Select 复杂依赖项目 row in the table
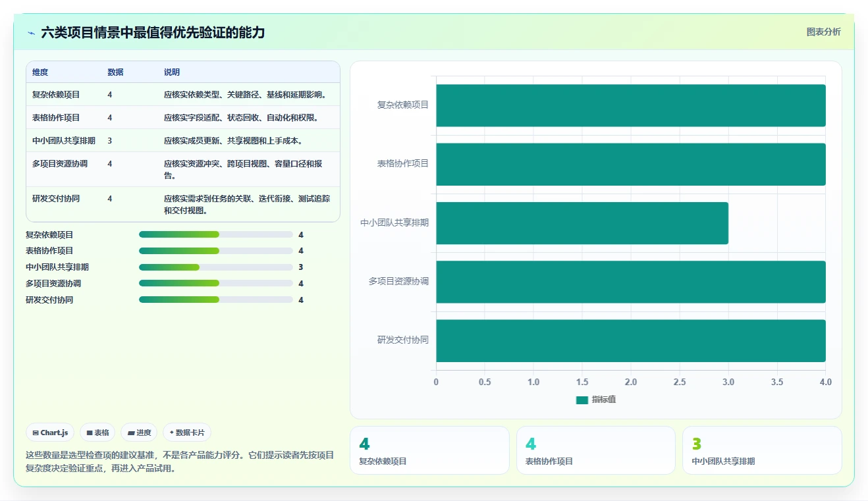The width and height of the screenshot is (868, 501). tap(183, 95)
